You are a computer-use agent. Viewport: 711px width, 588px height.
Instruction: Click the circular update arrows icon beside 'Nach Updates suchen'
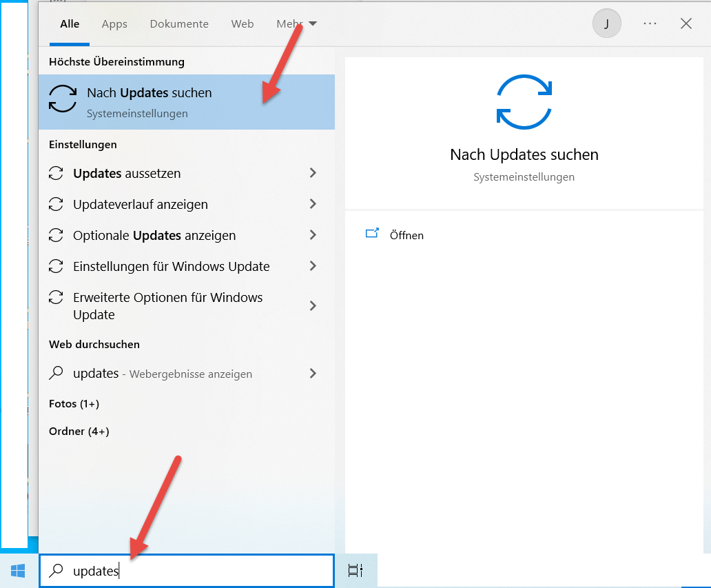pos(62,99)
